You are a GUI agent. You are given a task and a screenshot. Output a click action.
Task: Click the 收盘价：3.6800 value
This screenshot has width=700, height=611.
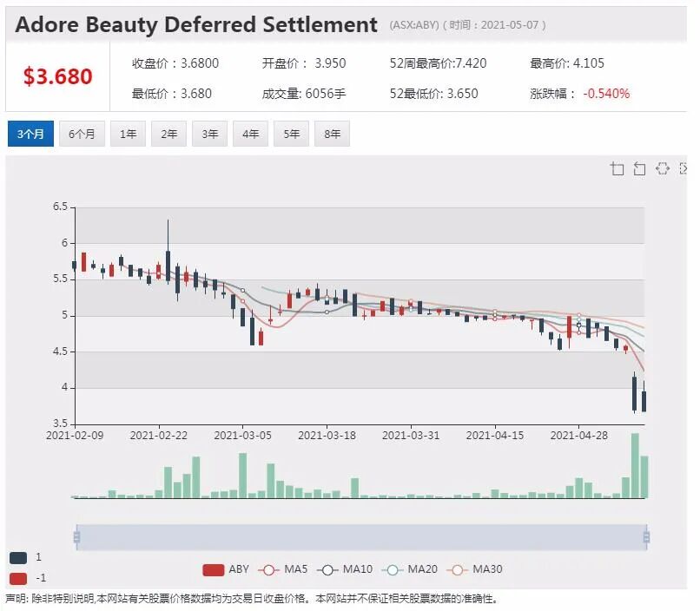pos(175,63)
